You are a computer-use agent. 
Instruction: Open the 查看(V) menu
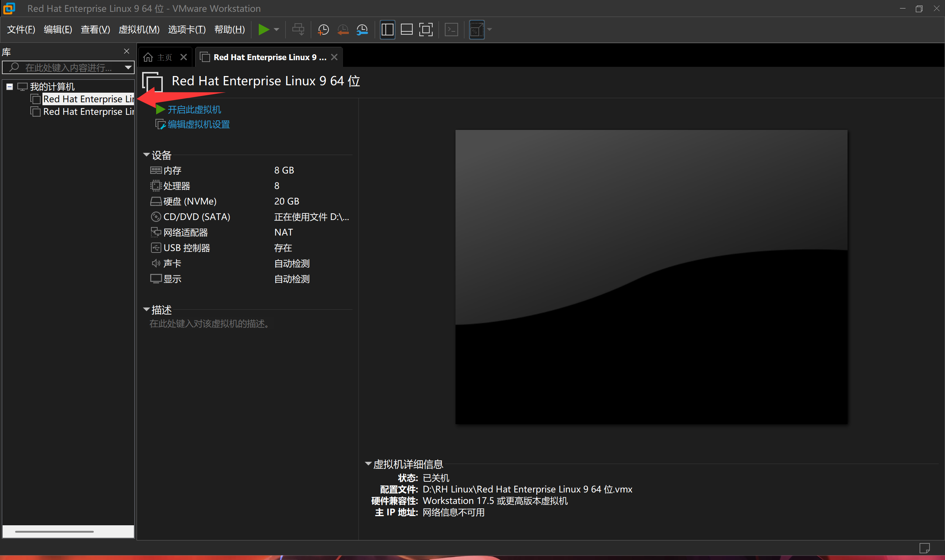(x=95, y=30)
